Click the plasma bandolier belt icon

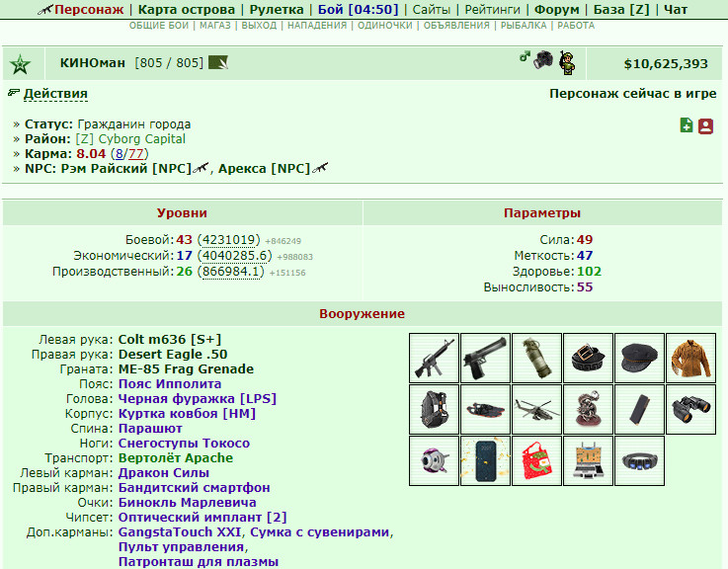[x=639, y=460]
